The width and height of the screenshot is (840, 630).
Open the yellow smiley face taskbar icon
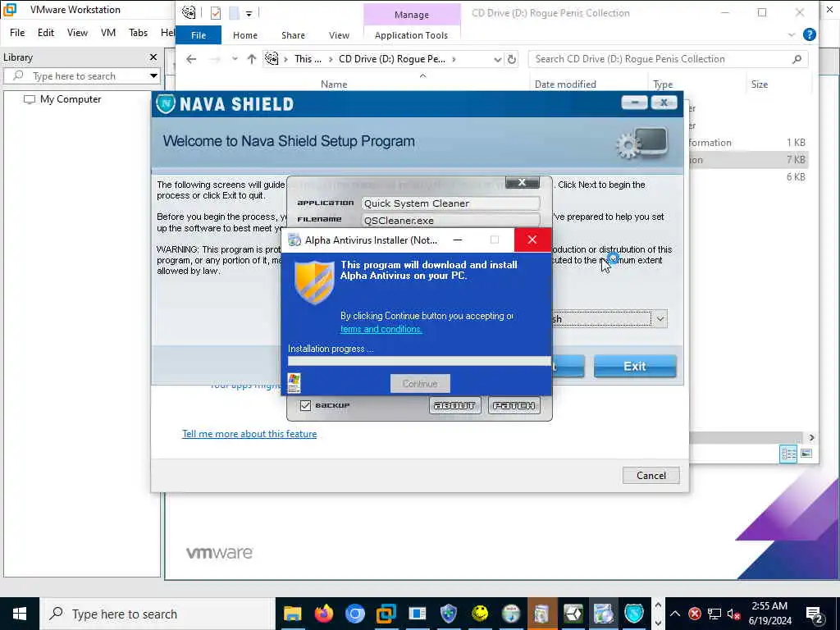(479, 614)
